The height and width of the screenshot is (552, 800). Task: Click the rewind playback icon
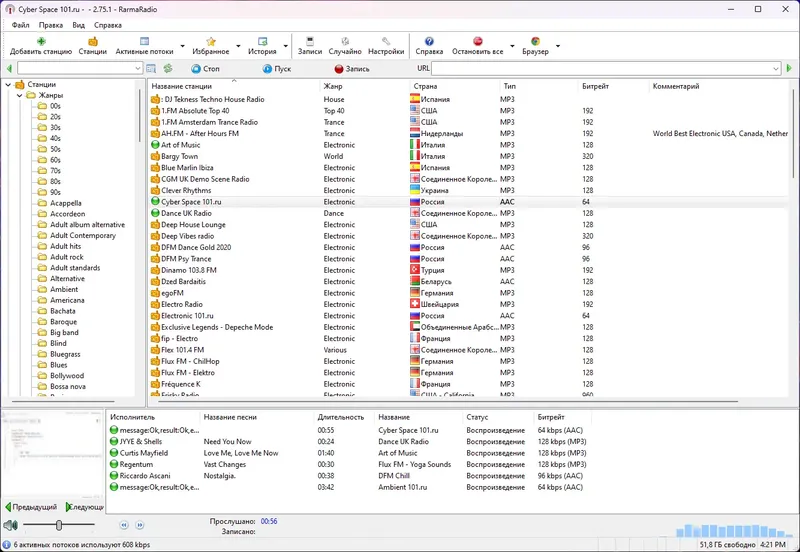[124, 525]
